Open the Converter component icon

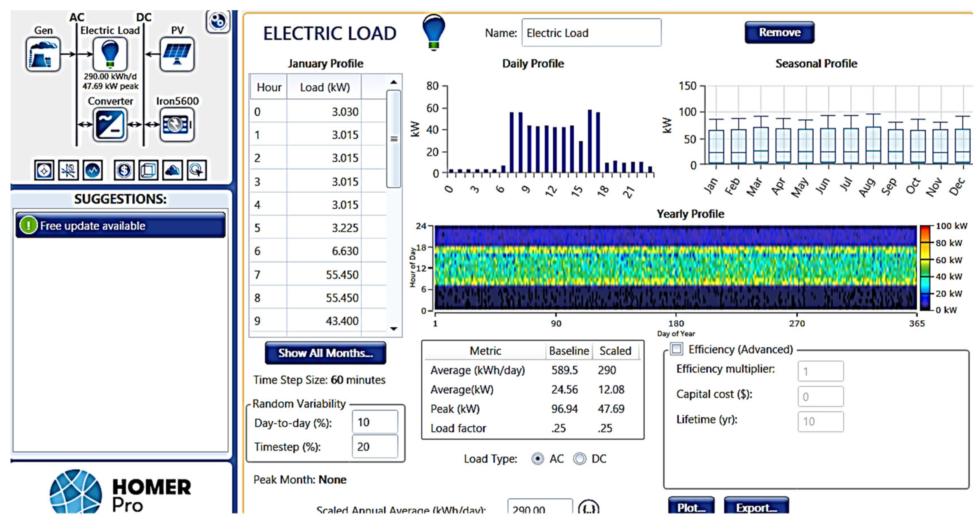110,125
